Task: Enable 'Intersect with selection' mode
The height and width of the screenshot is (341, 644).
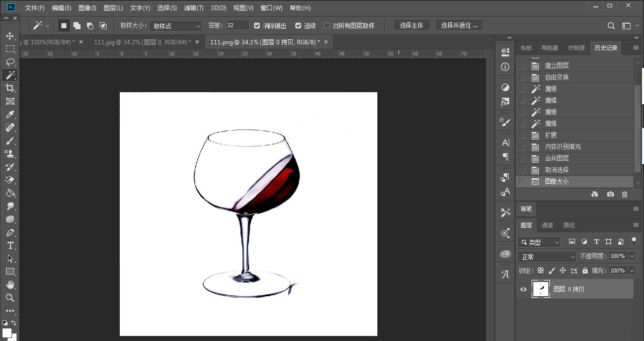Action: [x=103, y=26]
